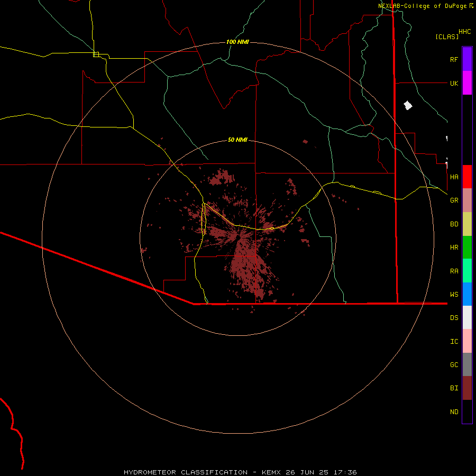Click the RF legend label
Image resolution: width=476 pixels, height=476 pixels.
click(454, 59)
